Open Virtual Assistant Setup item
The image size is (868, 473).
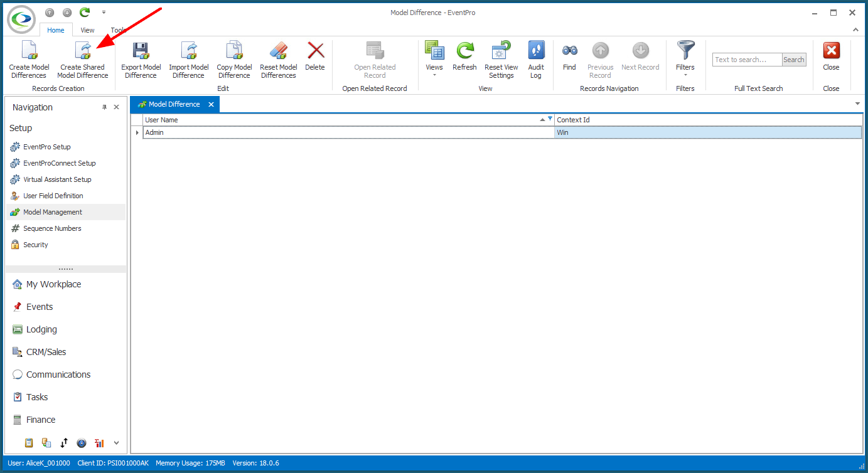click(57, 179)
